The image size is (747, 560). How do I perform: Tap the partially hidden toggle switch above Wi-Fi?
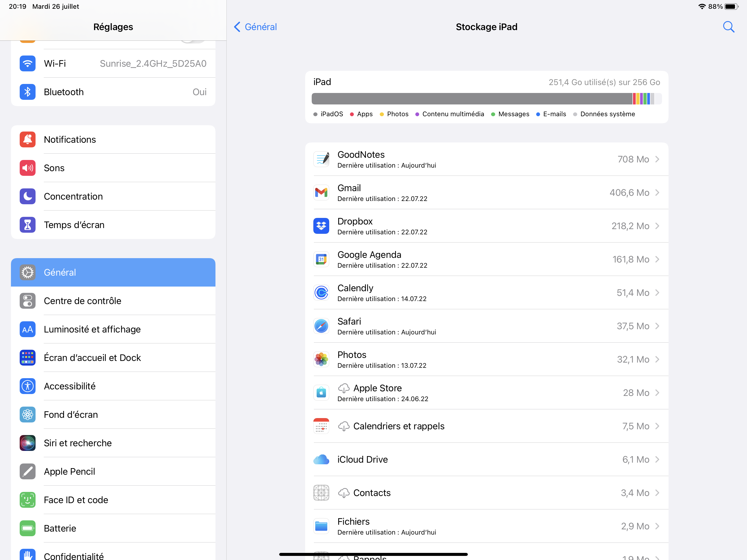(193, 42)
